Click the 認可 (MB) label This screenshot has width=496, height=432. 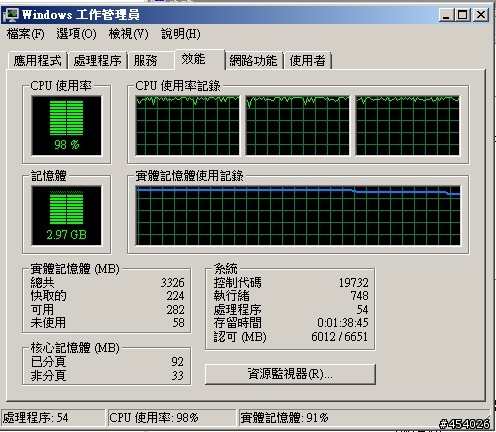point(240,337)
